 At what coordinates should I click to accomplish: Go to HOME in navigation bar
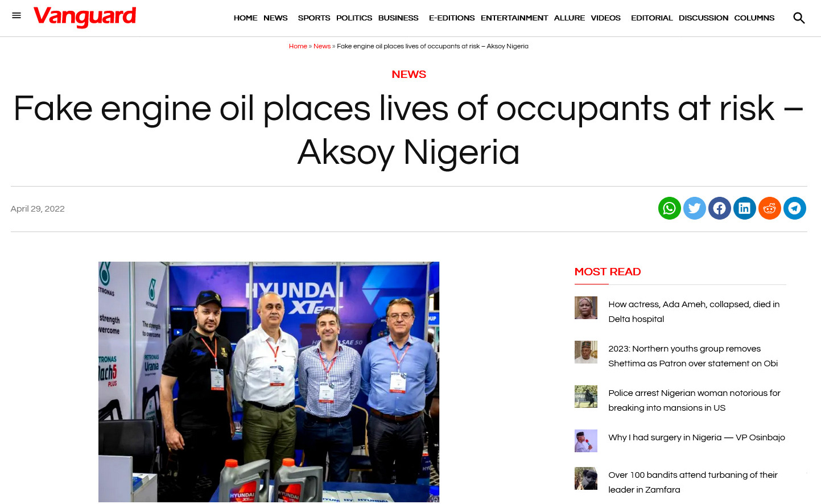point(245,18)
